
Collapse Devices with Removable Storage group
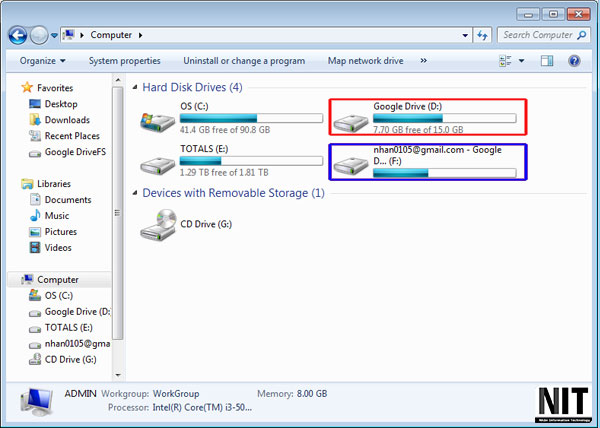coord(135,193)
